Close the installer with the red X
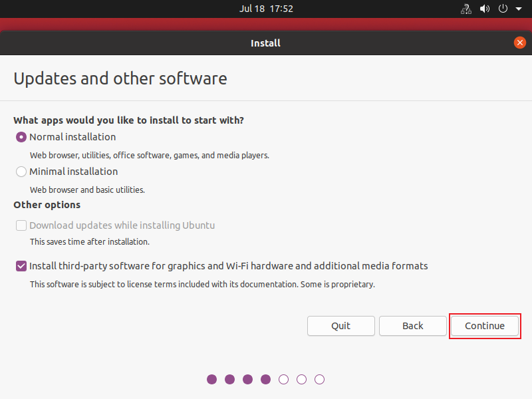Image resolution: width=532 pixels, height=399 pixels. [520, 43]
